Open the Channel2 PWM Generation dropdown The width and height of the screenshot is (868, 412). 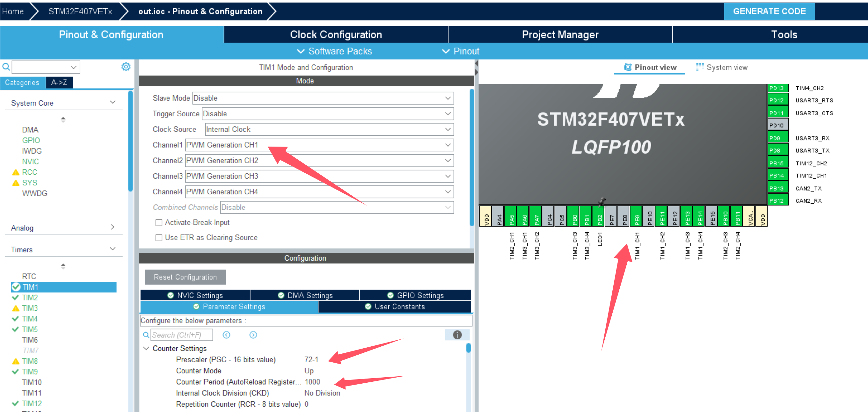319,161
